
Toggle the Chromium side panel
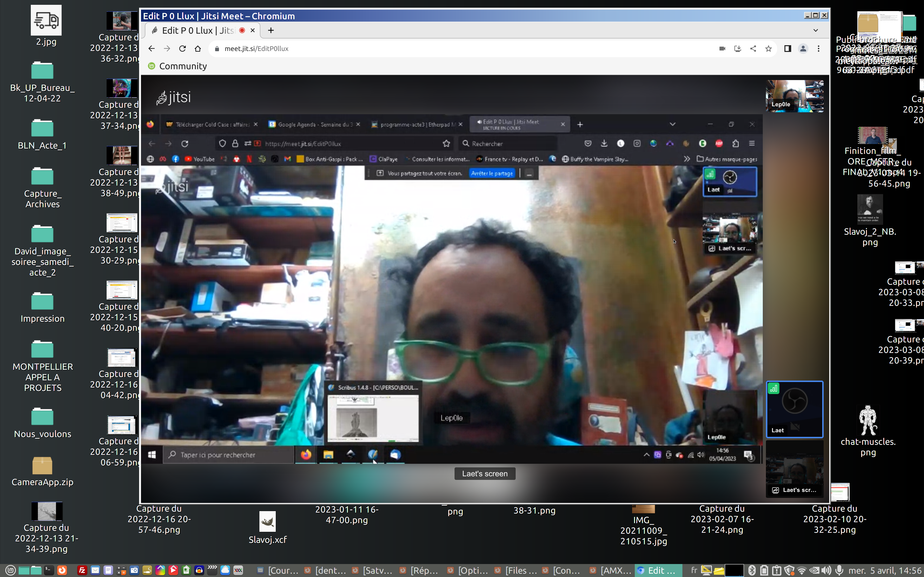point(787,49)
